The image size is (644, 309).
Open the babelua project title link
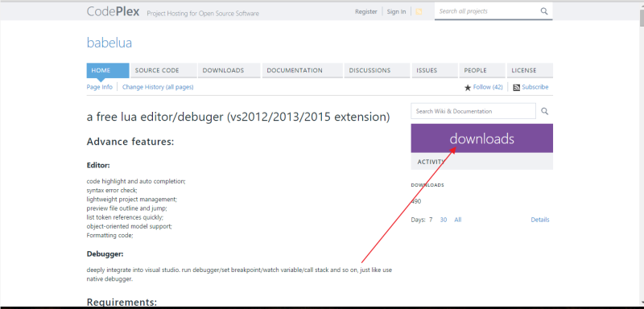(109, 43)
